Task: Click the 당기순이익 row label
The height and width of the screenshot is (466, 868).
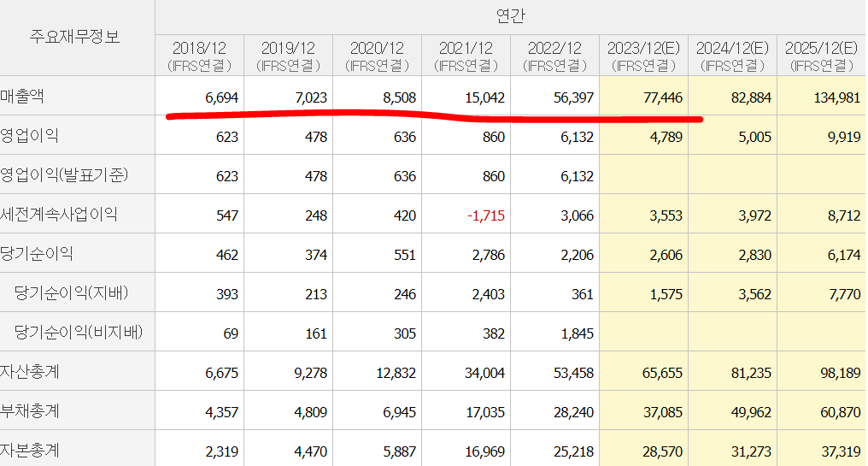Action: [x=37, y=253]
